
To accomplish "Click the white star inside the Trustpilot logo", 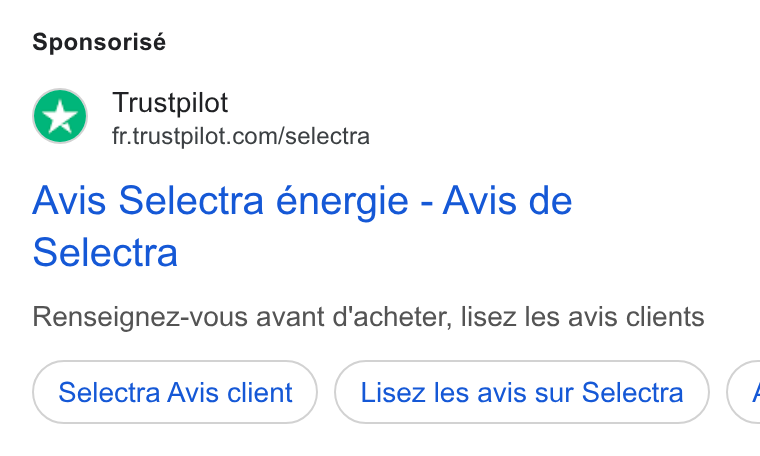I will click(60, 116).
